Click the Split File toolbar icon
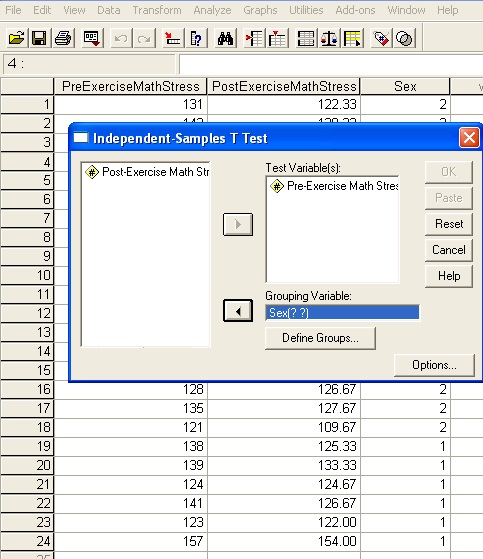 306,38
